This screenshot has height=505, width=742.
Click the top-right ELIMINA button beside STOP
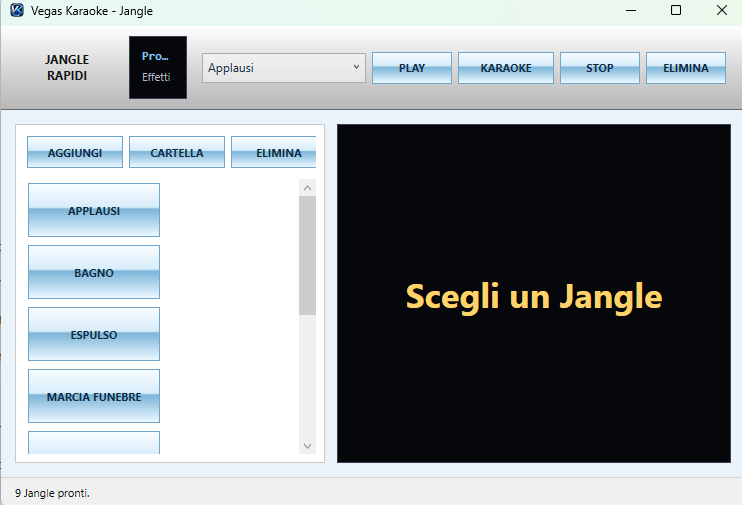686,68
